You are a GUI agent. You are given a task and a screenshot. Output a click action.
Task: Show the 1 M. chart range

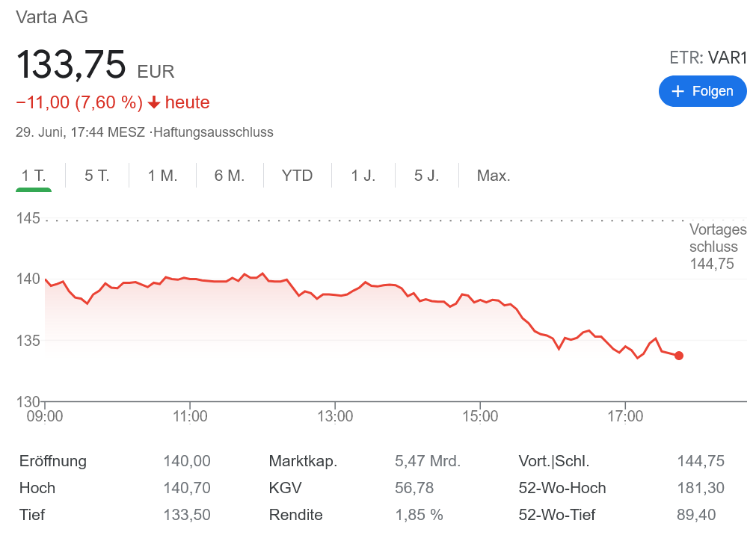[x=162, y=176]
